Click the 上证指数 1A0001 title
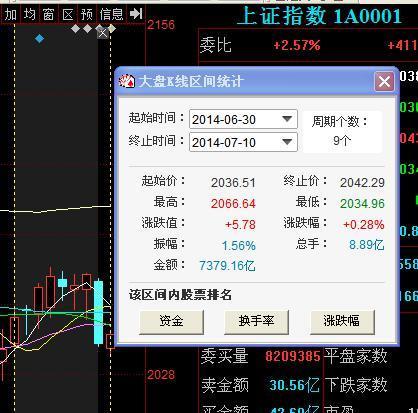 tap(319, 16)
